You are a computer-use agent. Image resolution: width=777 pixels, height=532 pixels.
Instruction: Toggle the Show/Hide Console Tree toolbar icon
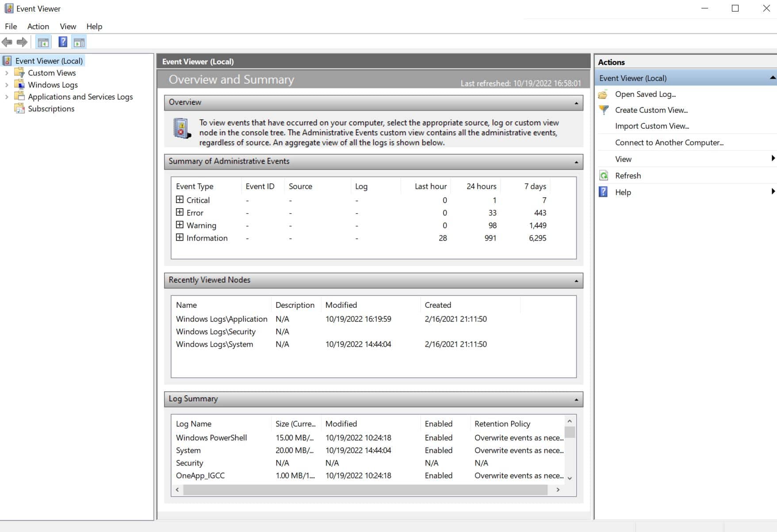click(x=43, y=42)
